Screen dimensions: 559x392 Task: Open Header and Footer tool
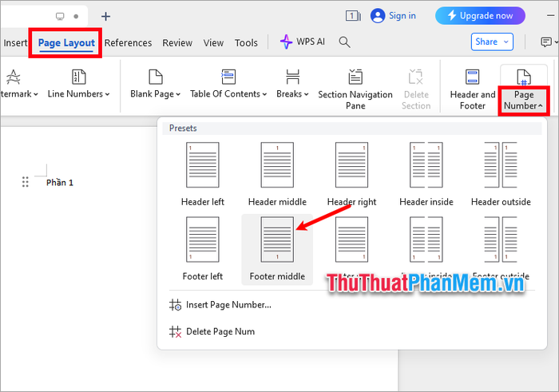pos(473,89)
